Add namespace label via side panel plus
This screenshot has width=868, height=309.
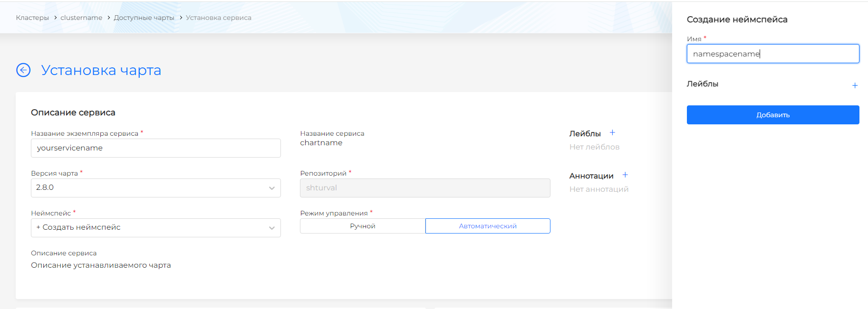tap(855, 85)
